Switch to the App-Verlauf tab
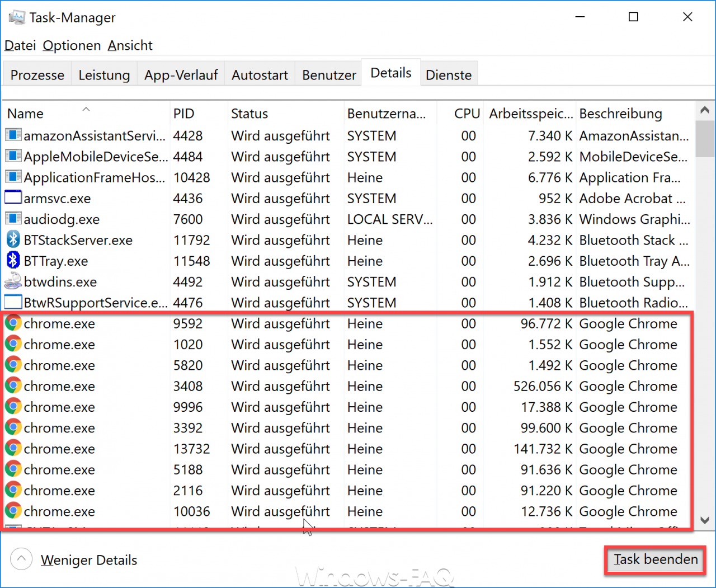716x588 pixels. coord(181,74)
